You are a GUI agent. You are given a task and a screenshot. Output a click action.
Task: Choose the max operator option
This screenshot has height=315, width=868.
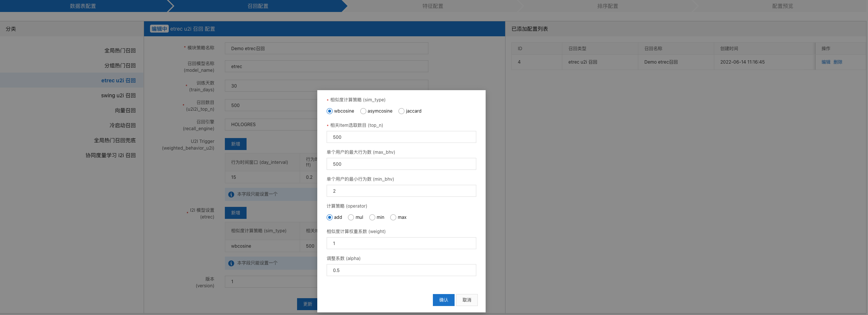click(393, 217)
